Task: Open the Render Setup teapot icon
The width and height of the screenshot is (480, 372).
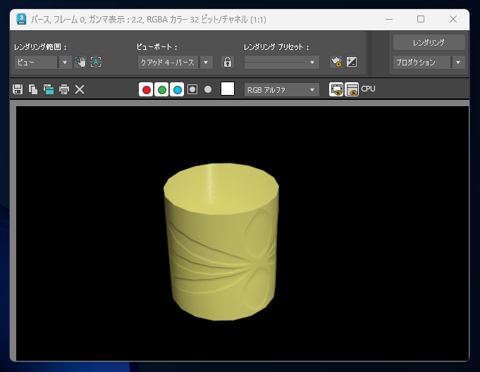Action: (x=336, y=62)
